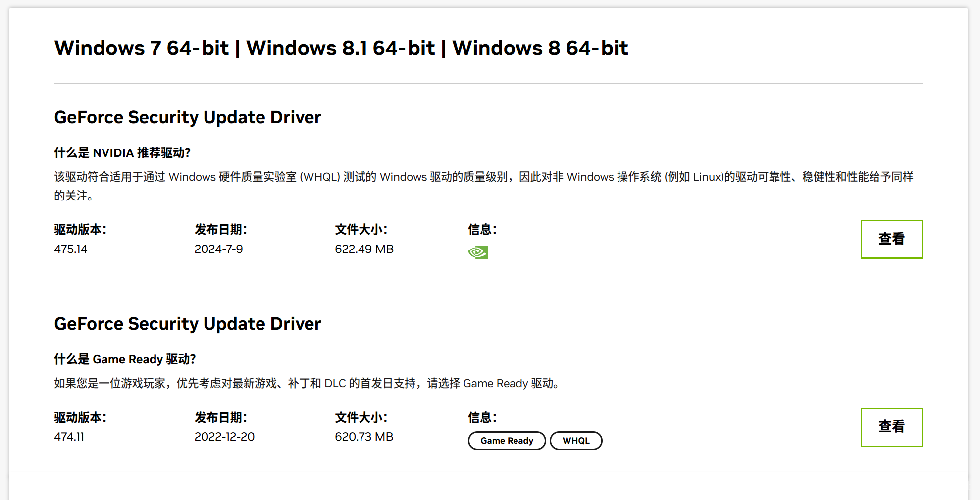The width and height of the screenshot is (980, 500).
Task: Click the WHQL recommended driver description paragraph
Action: 483,186
